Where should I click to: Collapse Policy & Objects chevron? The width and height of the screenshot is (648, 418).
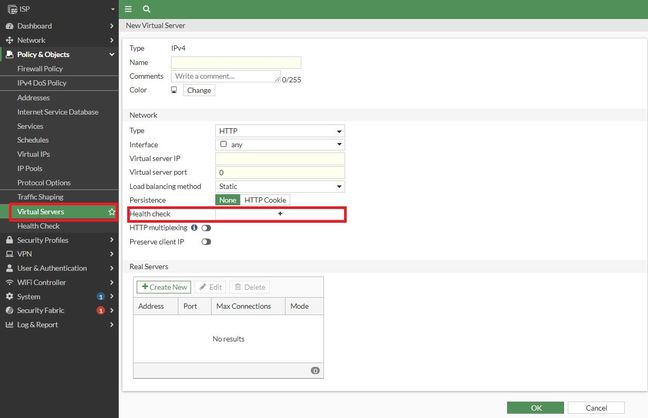point(112,54)
